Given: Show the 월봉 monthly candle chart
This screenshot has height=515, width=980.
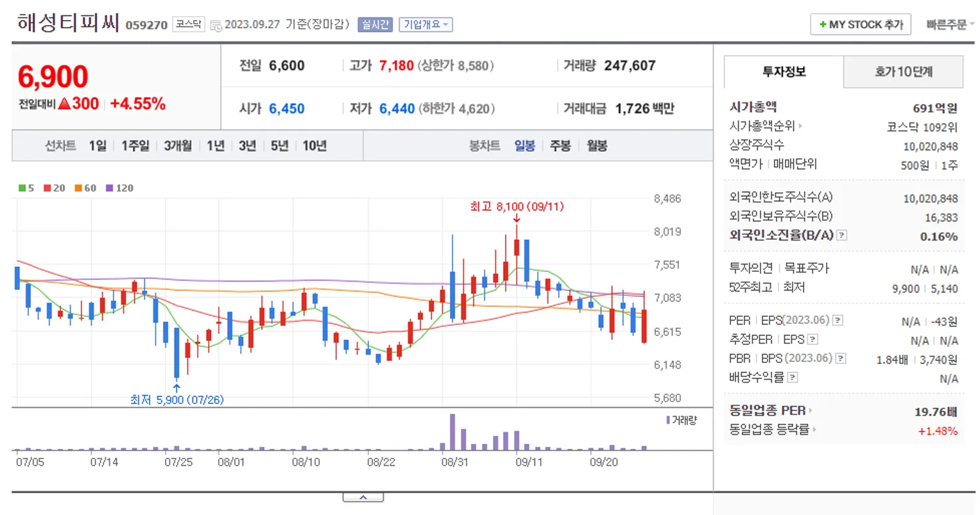Looking at the screenshot, I should [x=597, y=146].
